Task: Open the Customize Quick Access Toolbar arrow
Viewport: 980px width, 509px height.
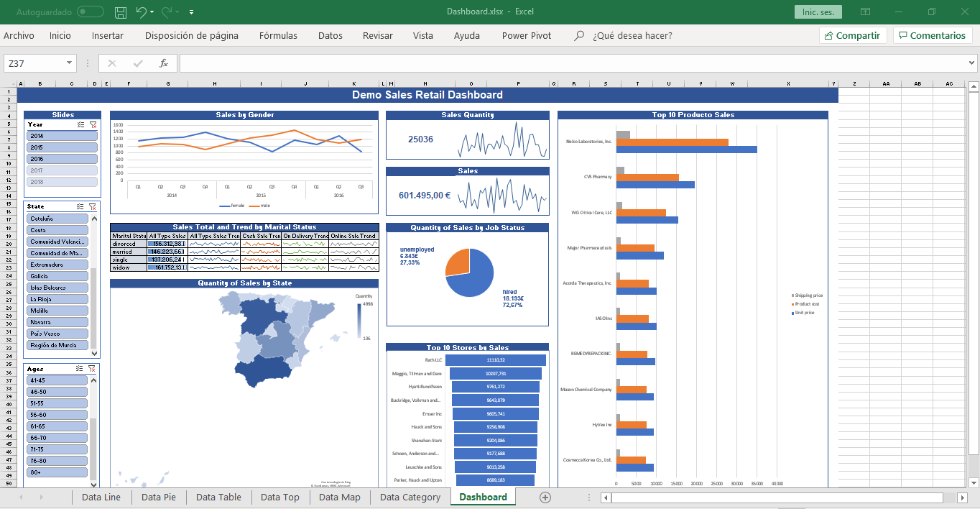Action: click(191, 12)
